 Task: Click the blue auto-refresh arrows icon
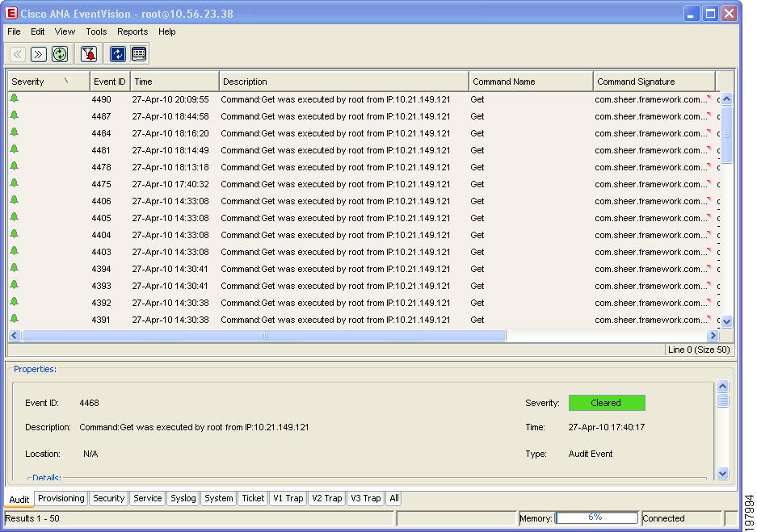(118, 54)
